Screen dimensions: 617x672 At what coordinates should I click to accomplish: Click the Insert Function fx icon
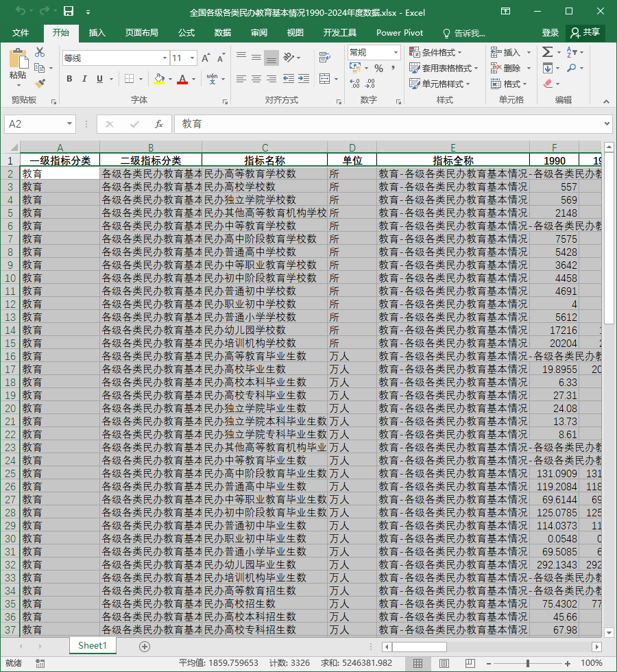pyautogui.click(x=158, y=124)
